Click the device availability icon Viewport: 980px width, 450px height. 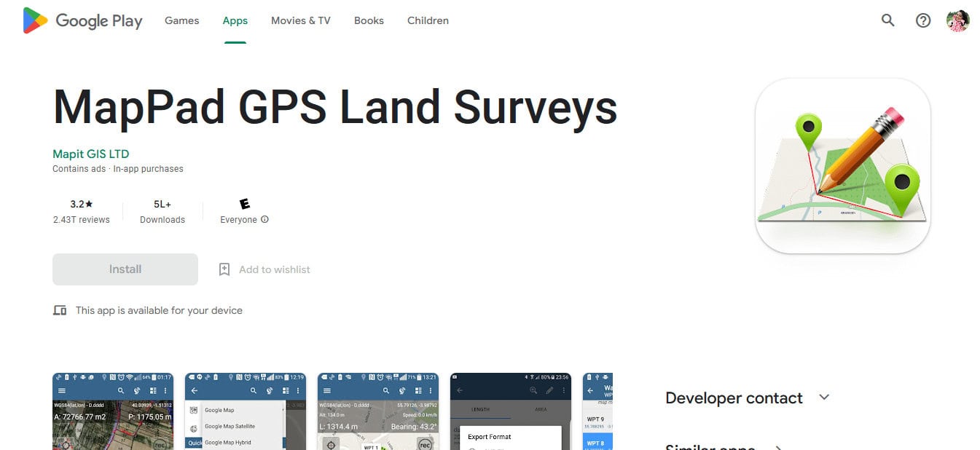tap(60, 310)
